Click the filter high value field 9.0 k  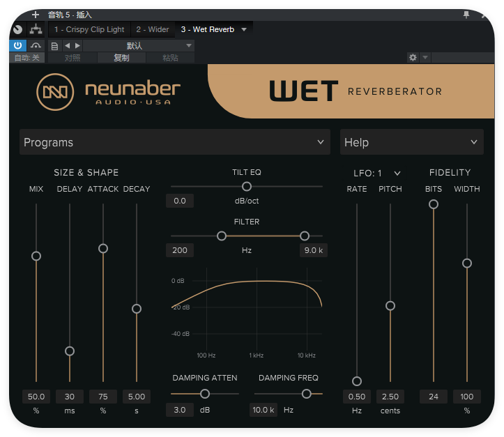point(314,250)
